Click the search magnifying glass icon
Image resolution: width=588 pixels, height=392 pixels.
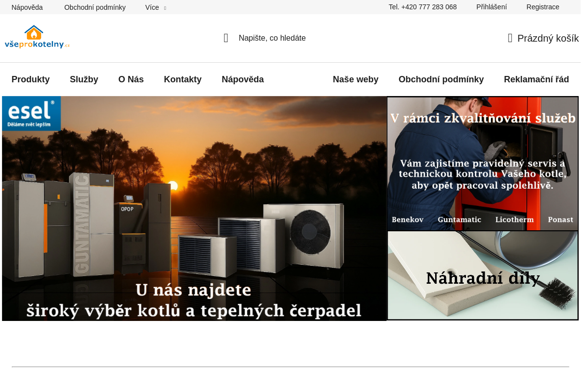[x=226, y=38]
